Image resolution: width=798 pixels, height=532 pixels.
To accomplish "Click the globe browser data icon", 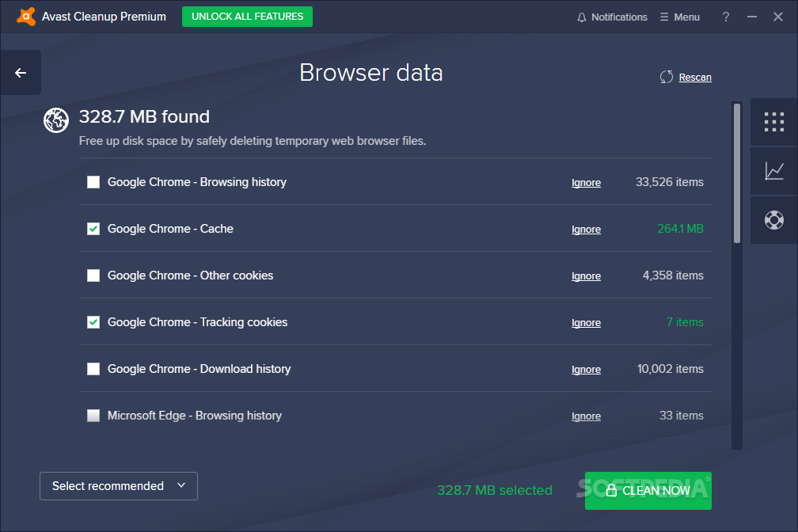I will point(56,120).
